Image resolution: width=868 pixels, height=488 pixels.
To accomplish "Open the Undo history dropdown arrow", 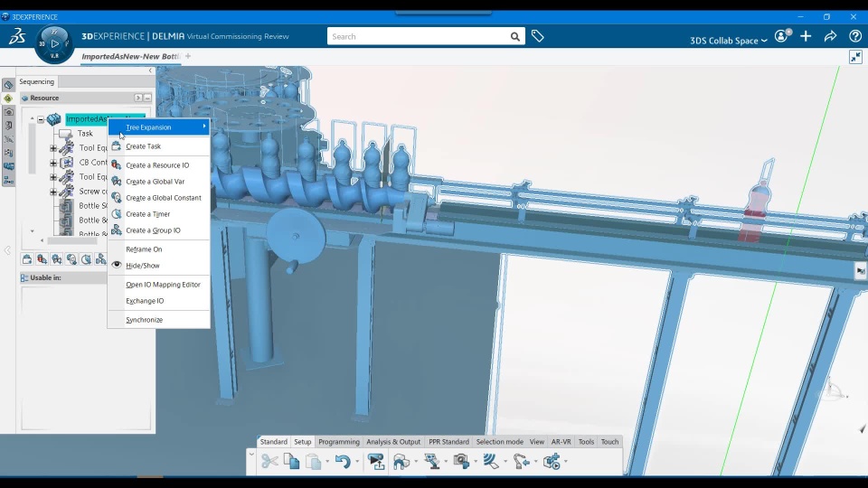I will [357, 462].
